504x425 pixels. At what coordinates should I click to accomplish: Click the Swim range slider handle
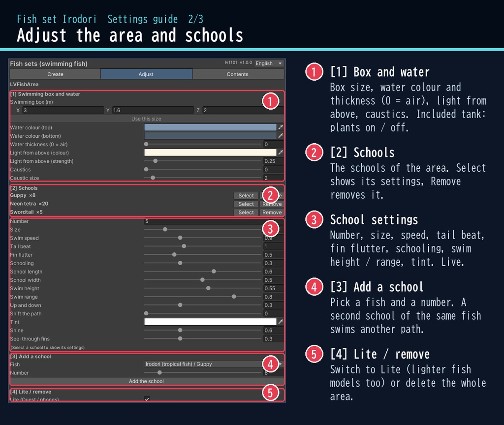[234, 297]
